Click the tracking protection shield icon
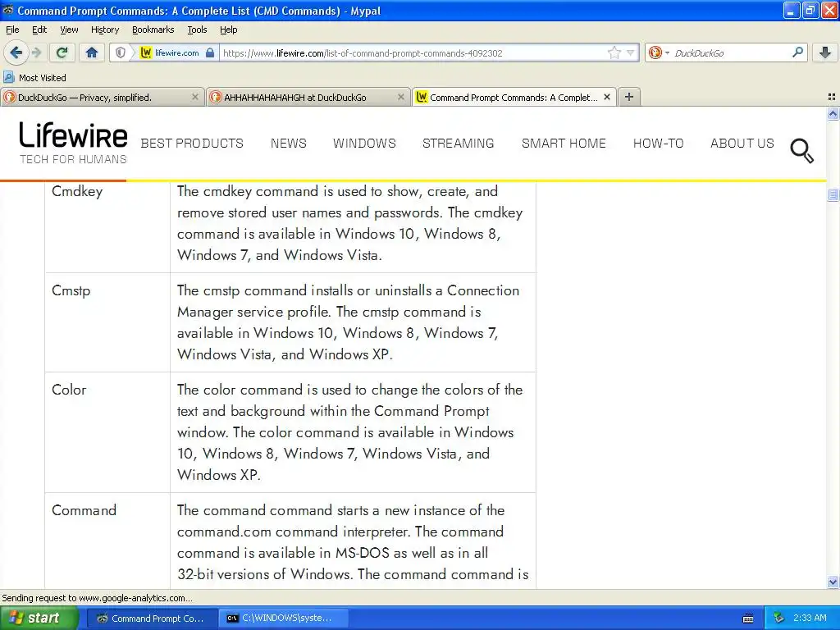Viewport: 840px width, 630px height. coord(121,52)
